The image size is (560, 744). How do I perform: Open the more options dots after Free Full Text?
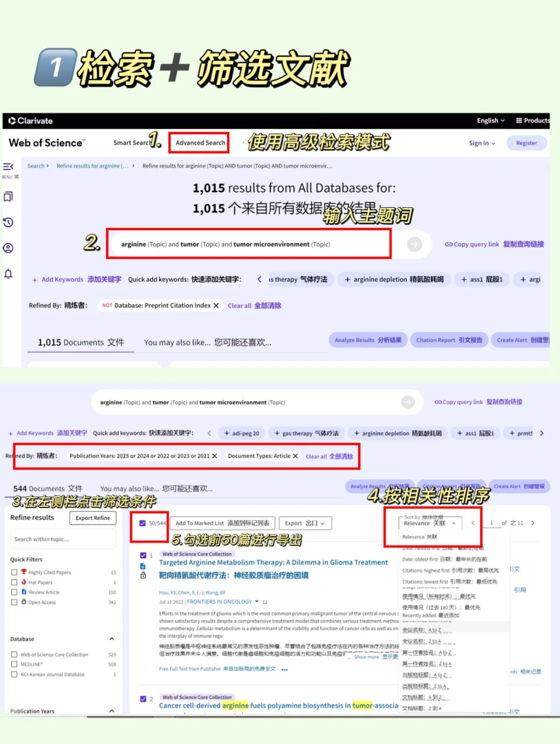coord(285,669)
